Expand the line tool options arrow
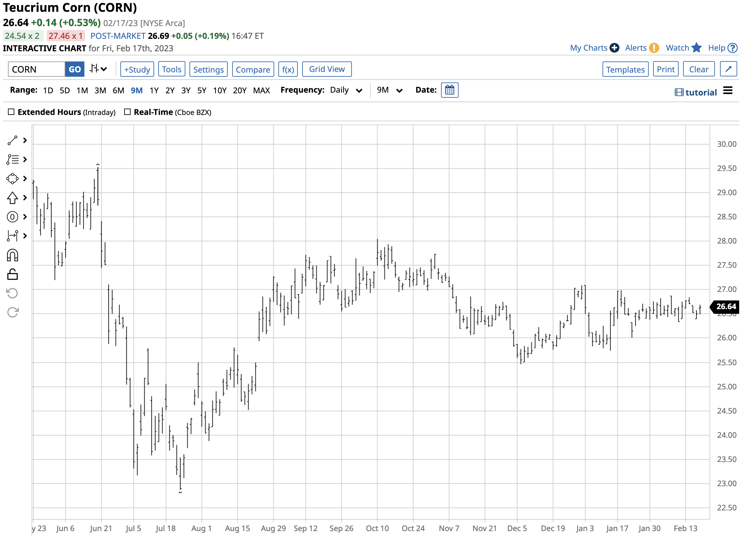Viewport: 756px width, 547px height. coord(25,141)
